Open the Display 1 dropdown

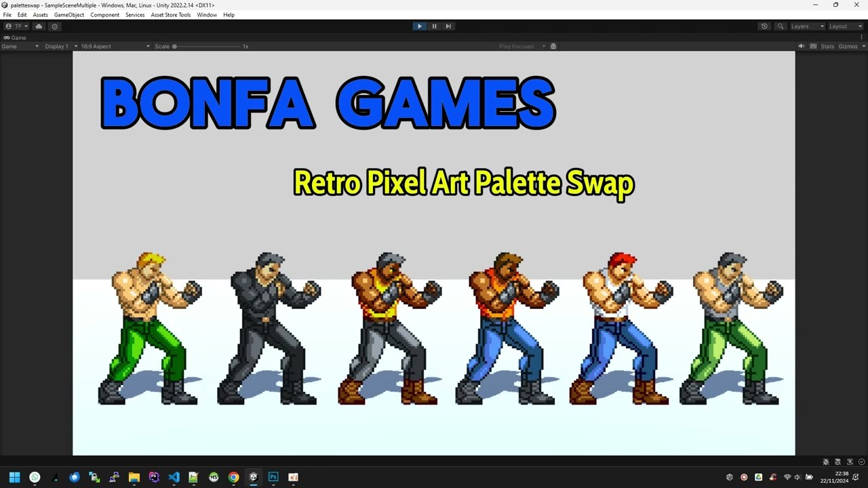[x=61, y=47]
